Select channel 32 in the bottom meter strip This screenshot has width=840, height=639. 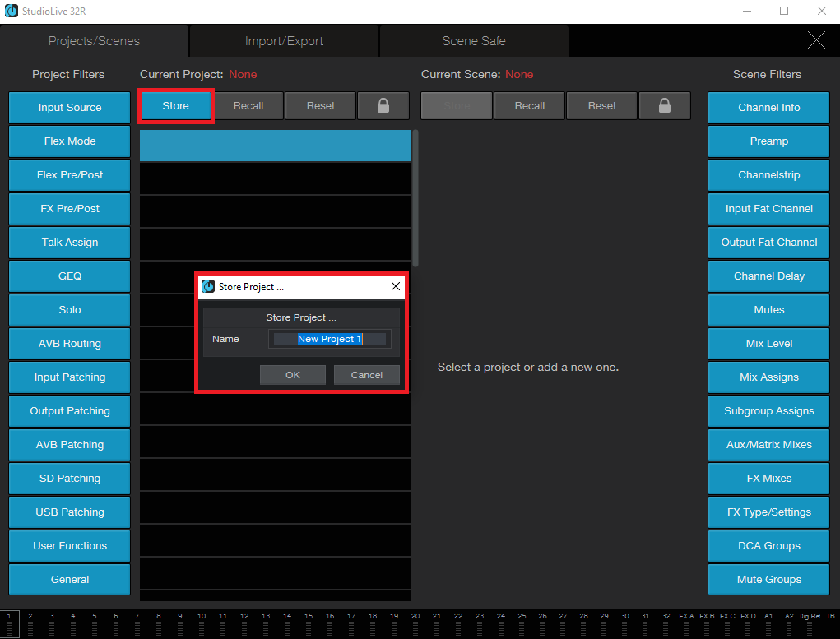point(666,624)
